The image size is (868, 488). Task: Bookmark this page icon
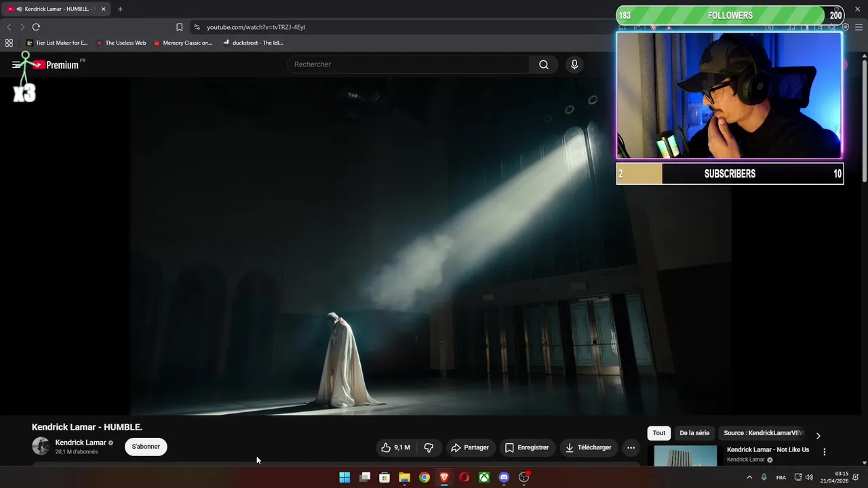(x=179, y=27)
